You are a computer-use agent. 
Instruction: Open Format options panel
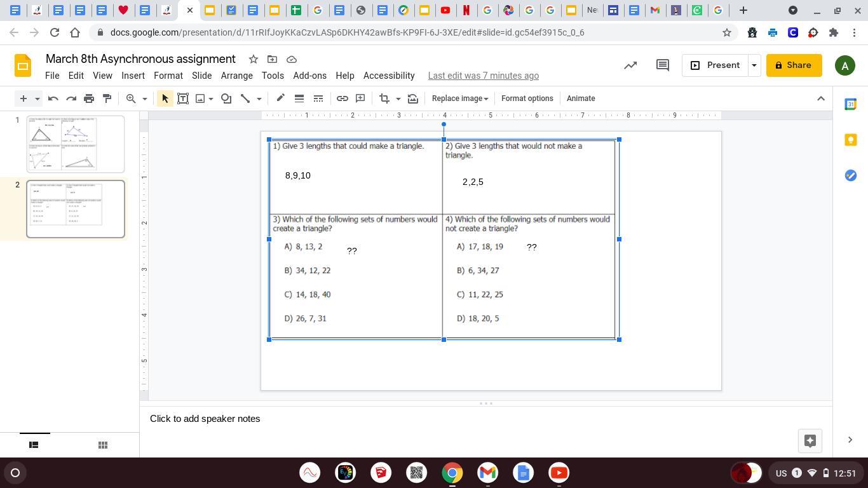point(527,98)
